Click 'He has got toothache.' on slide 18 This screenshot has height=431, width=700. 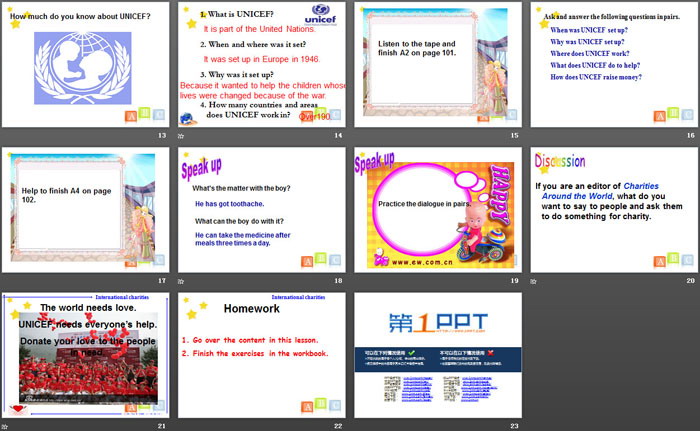click(x=229, y=204)
